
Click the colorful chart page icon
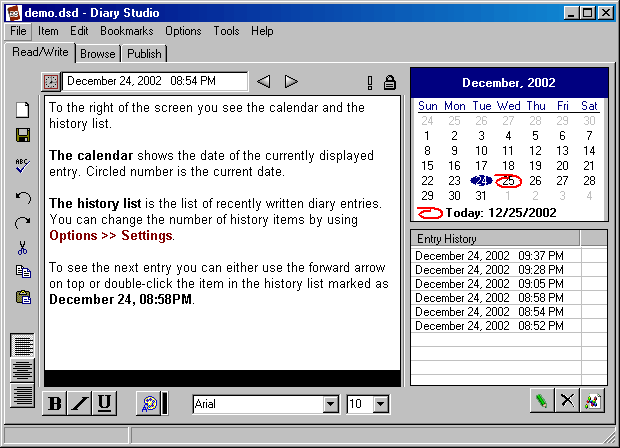(x=592, y=400)
